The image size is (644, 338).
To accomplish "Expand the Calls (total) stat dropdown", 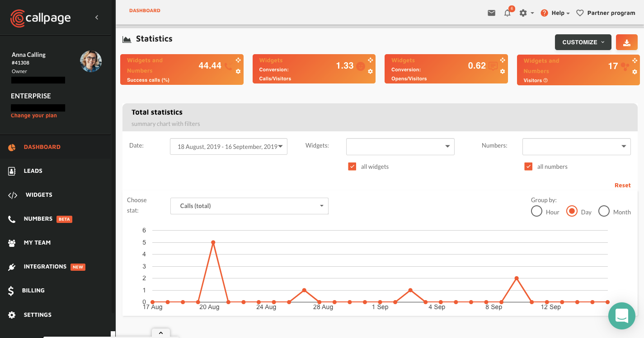I will (x=249, y=206).
